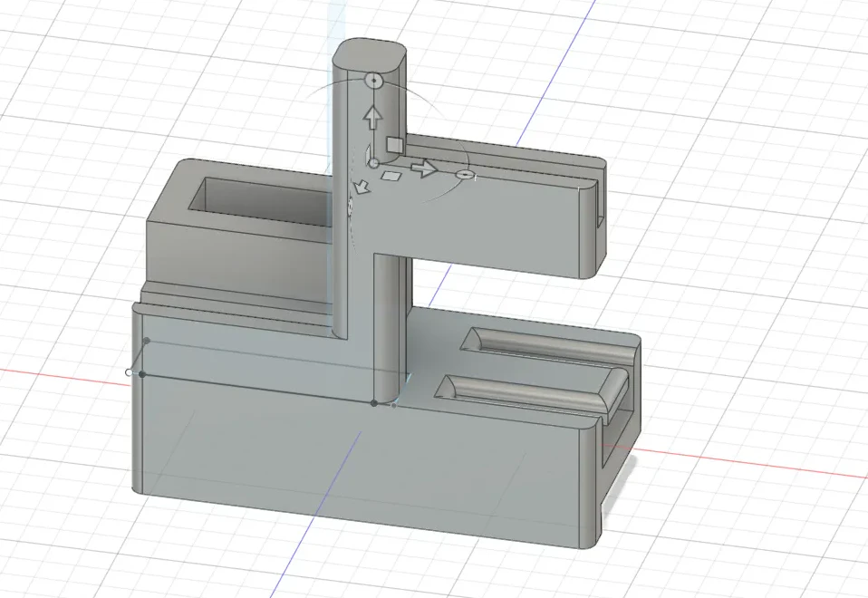Select the hollow white sketch point at the left edge
Screen dimensions: 868x598
pyautogui.click(x=129, y=372)
